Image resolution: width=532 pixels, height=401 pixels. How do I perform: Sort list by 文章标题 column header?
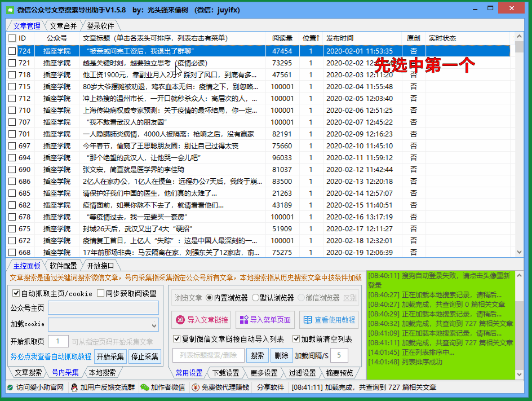coord(172,38)
